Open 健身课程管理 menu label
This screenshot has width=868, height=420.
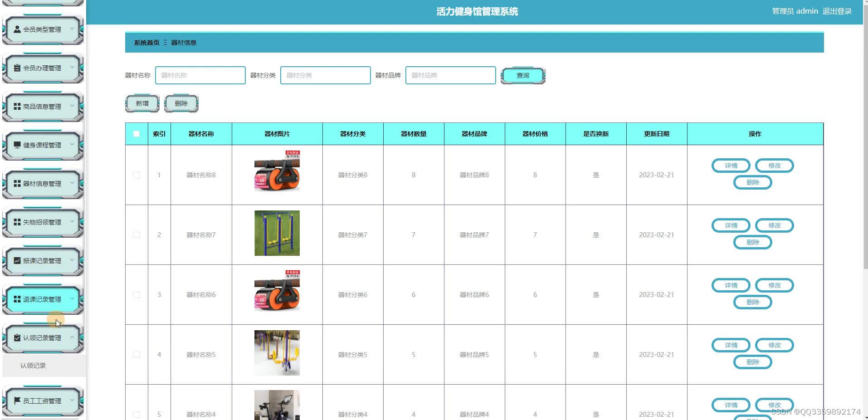coord(42,145)
